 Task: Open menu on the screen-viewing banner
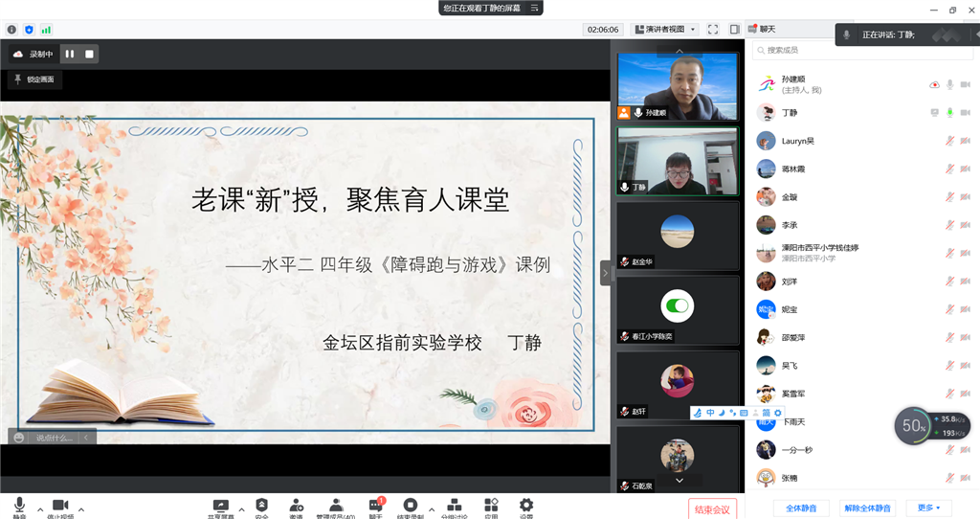534,8
